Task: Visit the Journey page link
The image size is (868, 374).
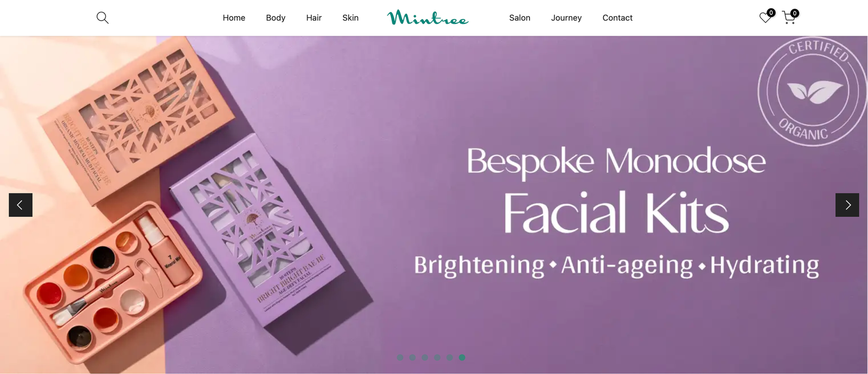Action: click(566, 18)
